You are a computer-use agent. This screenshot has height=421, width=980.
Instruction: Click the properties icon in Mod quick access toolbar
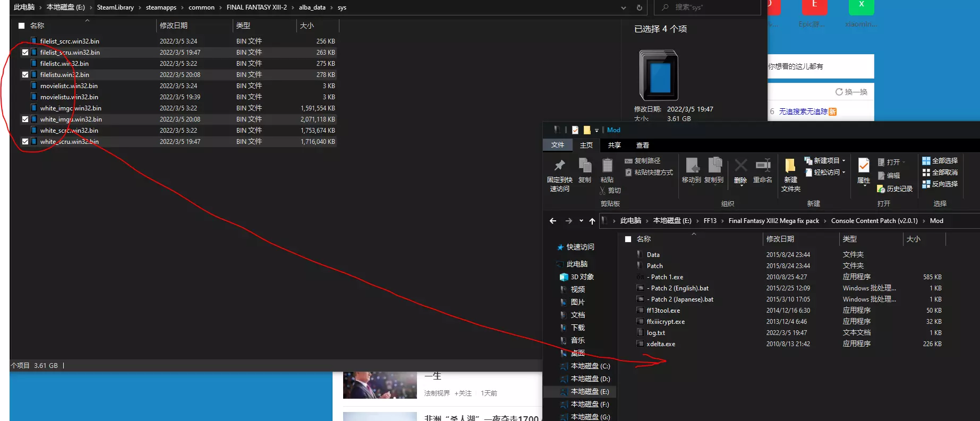click(x=575, y=130)
